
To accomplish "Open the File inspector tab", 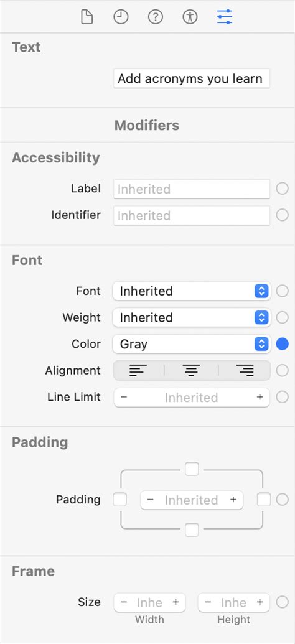I will click(x=87, y=17).
